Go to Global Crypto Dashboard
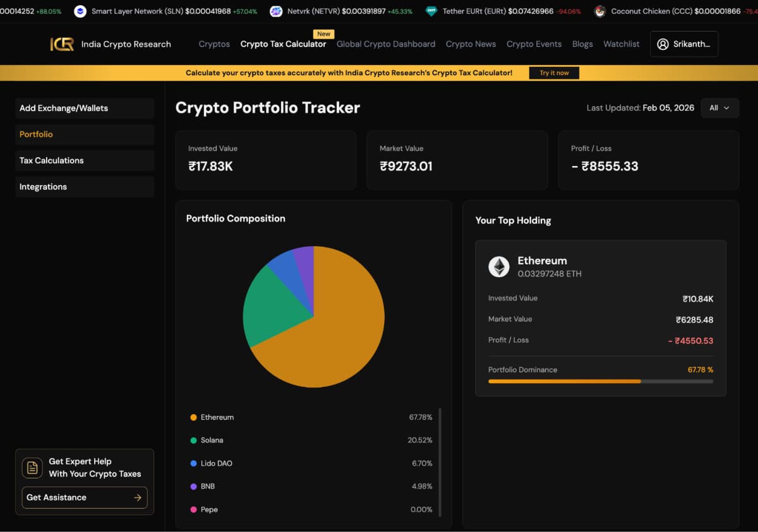 pos(385,44)
